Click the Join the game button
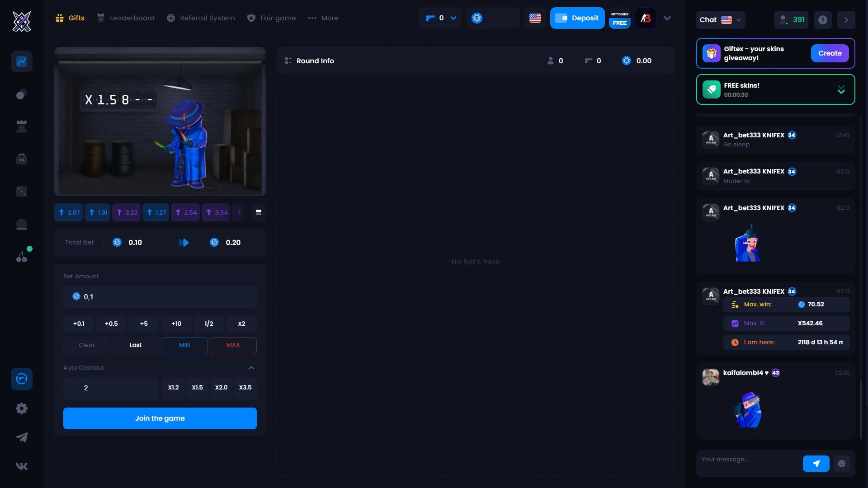Screen dimensions: 868x488 [x=160, y=418]
